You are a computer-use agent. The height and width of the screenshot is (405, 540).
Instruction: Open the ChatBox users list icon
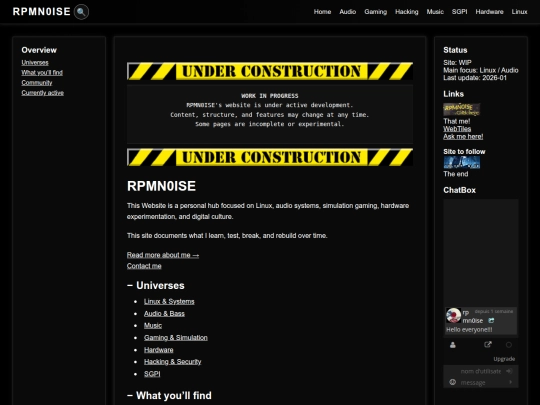[x=453, y=345]
